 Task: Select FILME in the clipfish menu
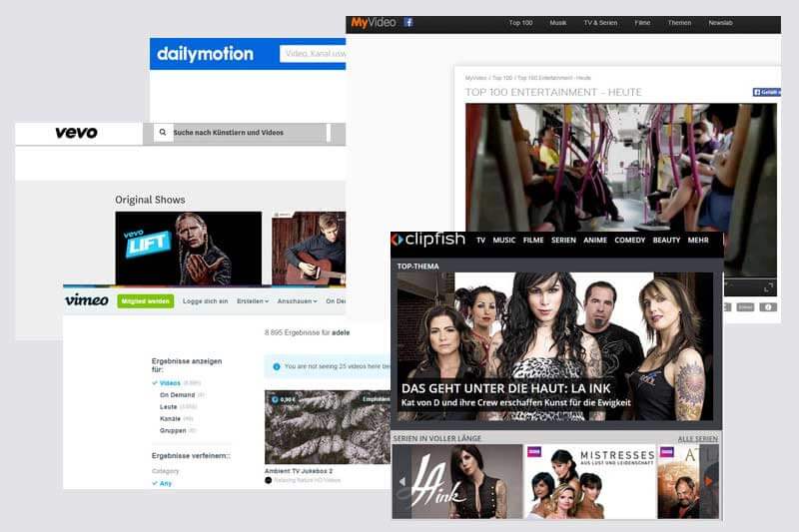[533, 240]
